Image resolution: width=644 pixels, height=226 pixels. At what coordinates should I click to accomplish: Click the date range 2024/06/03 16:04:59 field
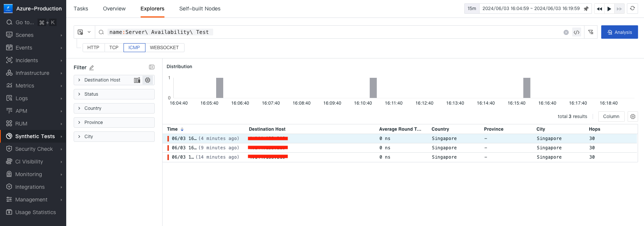pos(531,9)
